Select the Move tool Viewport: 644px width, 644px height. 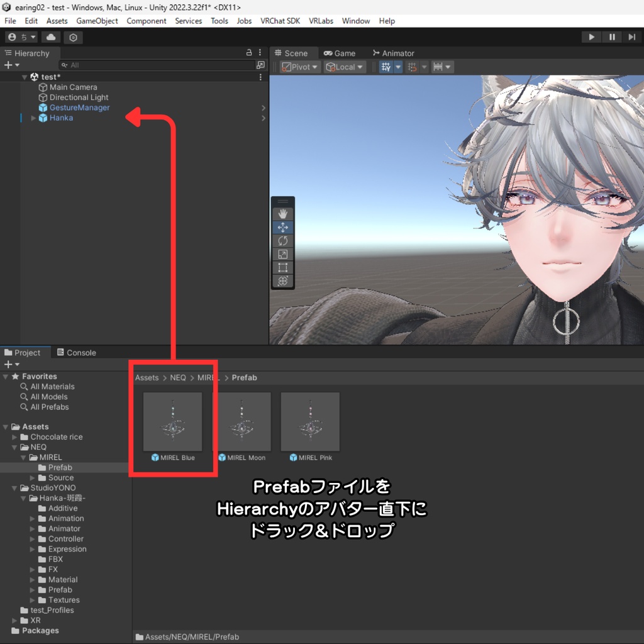282,227
